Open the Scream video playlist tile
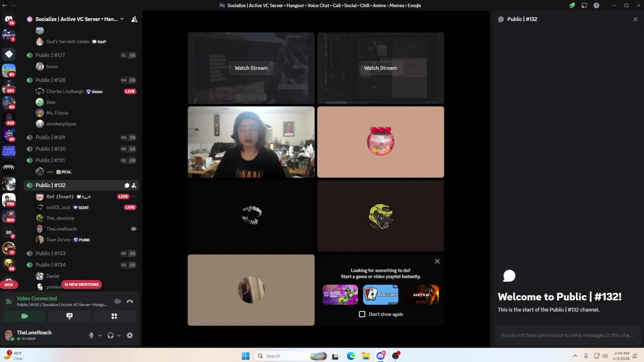Screen dimensions: 644x362 421,295
